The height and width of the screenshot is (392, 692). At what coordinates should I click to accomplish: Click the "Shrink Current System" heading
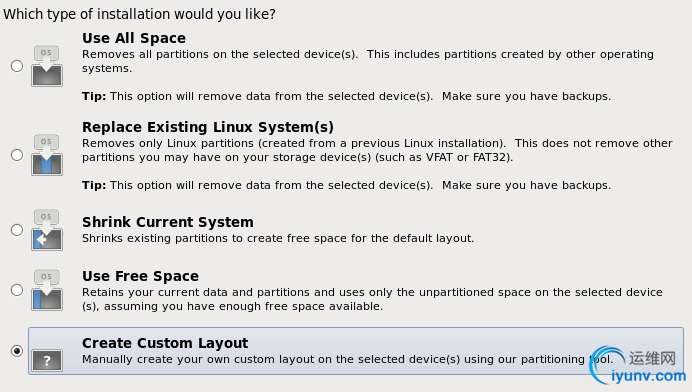tap(168, 222)
